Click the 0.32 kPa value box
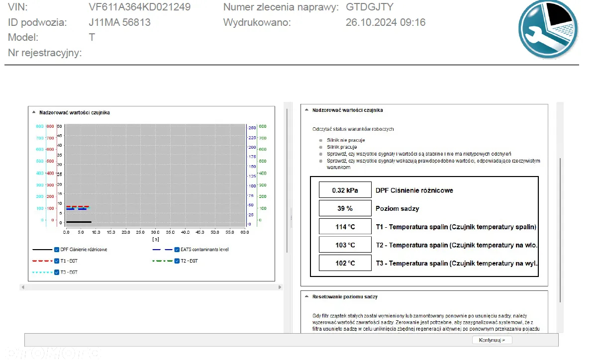This screenshot has width=601, height=364. pos(345,190)
